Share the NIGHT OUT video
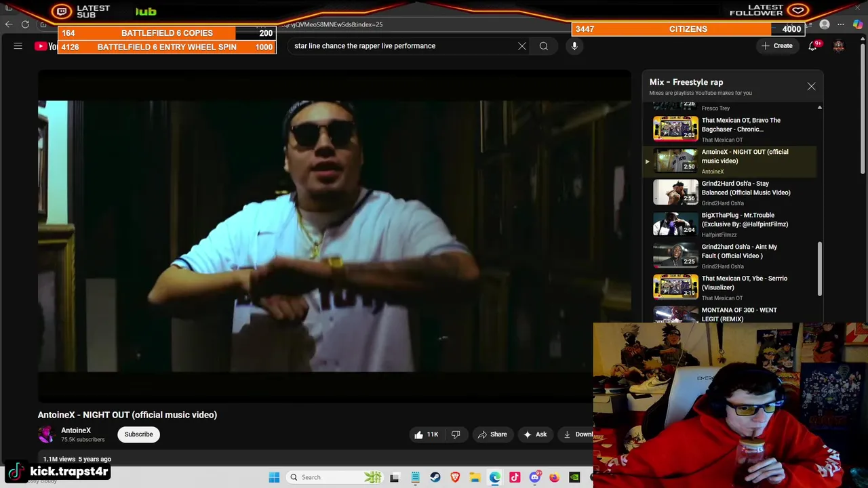Viewport: 868px width, 488px height. tap(492, 434)
